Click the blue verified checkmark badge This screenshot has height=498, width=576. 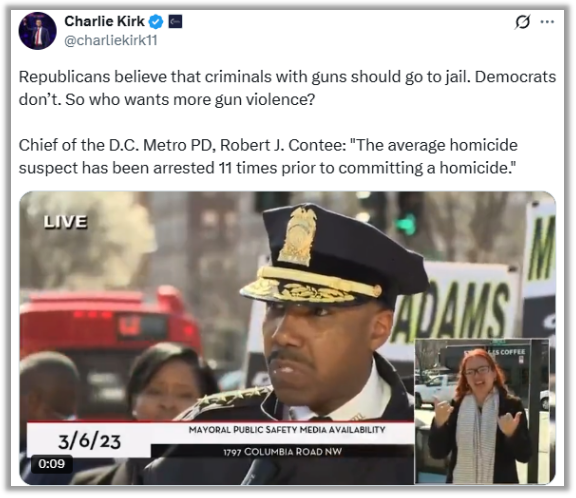tap(156, 22)
